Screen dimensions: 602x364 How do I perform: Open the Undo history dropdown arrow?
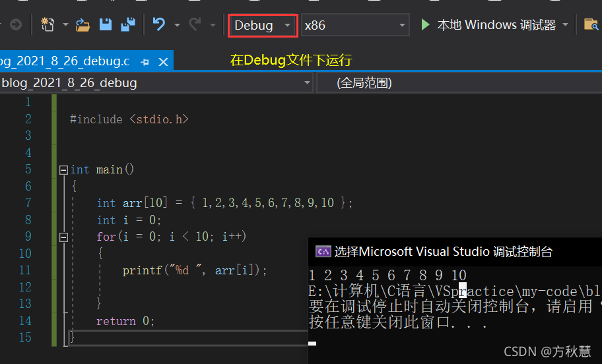tap(177, 25)
